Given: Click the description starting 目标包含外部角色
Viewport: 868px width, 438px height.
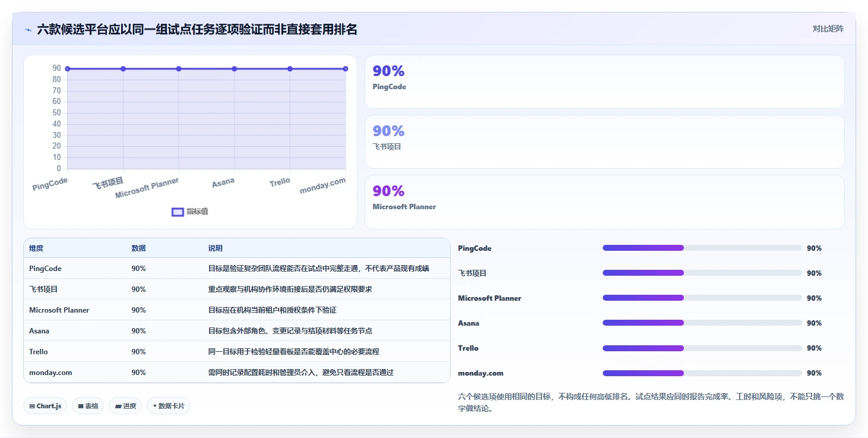Looking at the screenshot, I should pos(290,331).
